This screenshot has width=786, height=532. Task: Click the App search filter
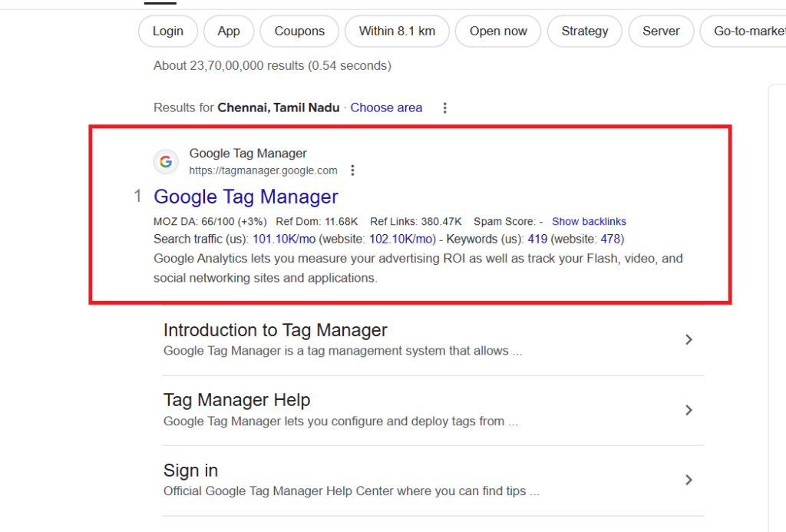[229, 31]
